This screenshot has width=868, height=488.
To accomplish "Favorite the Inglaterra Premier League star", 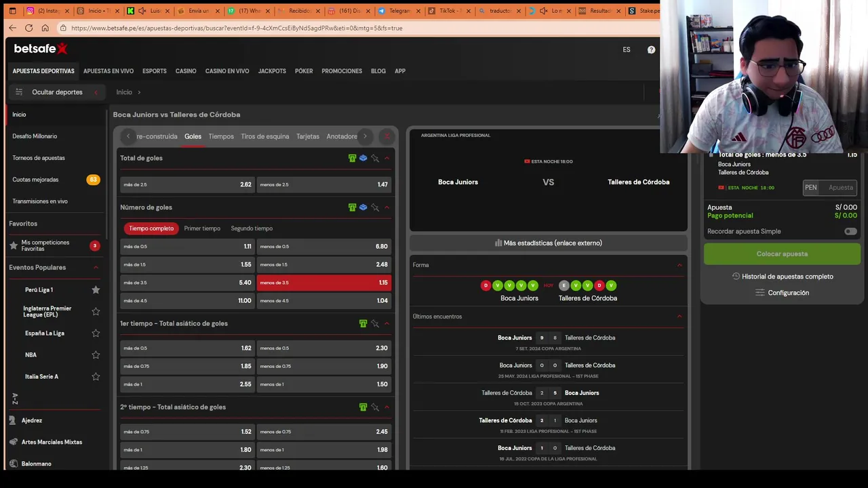I will (96, 312).
